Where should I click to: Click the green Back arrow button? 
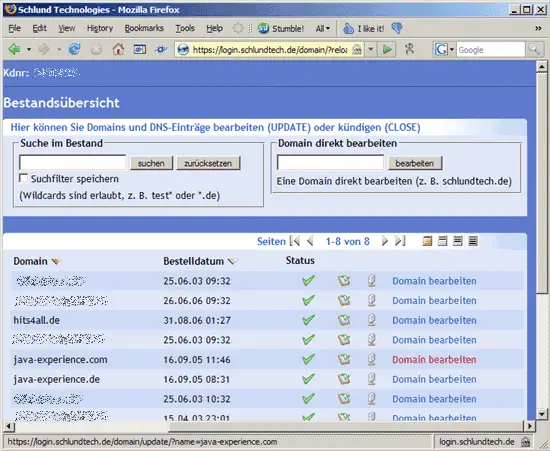point(14,49)
